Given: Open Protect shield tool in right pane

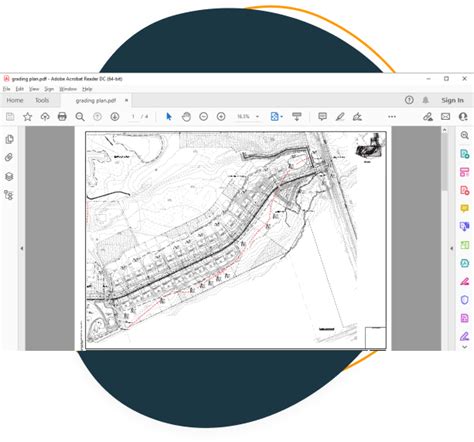Looking at the screenshot, I should [465, 300].
